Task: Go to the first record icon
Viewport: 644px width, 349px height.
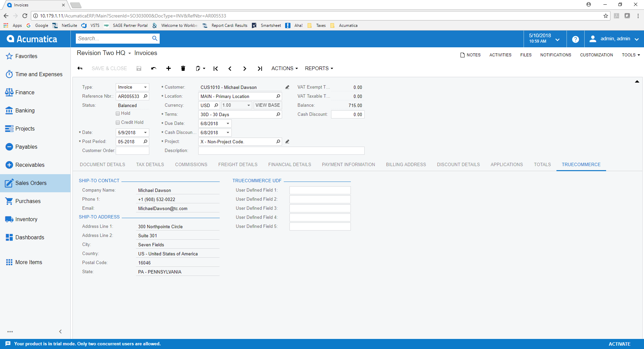Action: click(216, 68)
